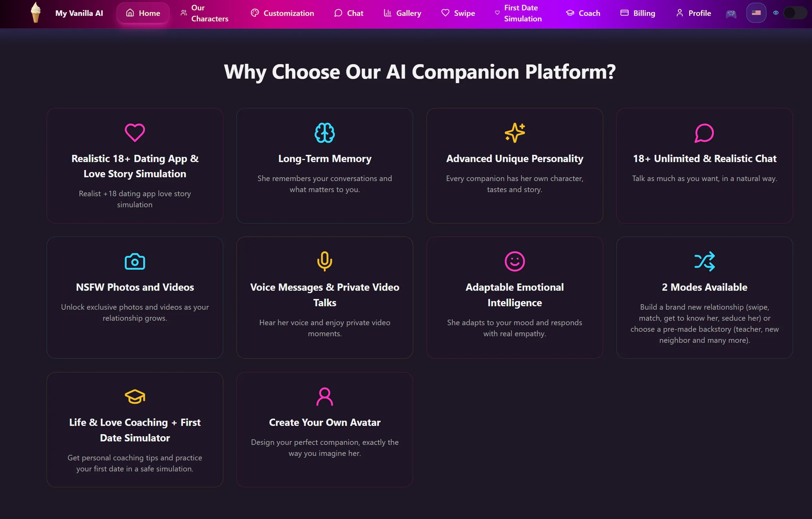Click the small heart beside First Date Simulation
The width and height of the screenshot is (812, 519).
coord(497,13)
